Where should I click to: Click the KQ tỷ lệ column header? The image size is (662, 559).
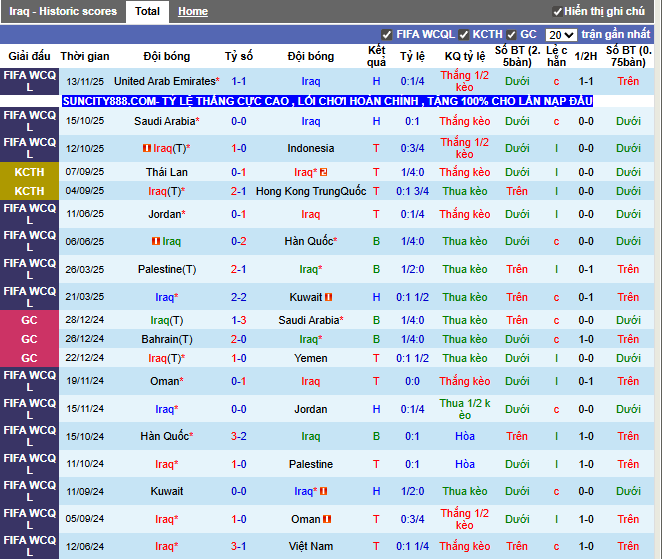click(x=465, y=56)
